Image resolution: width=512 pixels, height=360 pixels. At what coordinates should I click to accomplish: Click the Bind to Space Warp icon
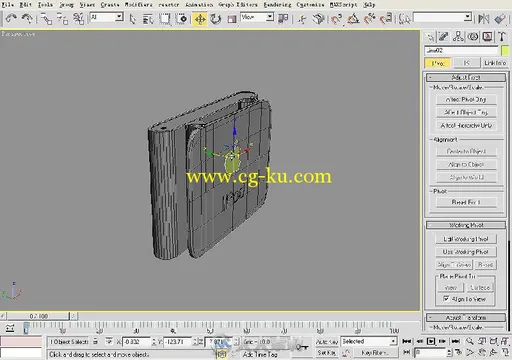click(x=78, y=19)
